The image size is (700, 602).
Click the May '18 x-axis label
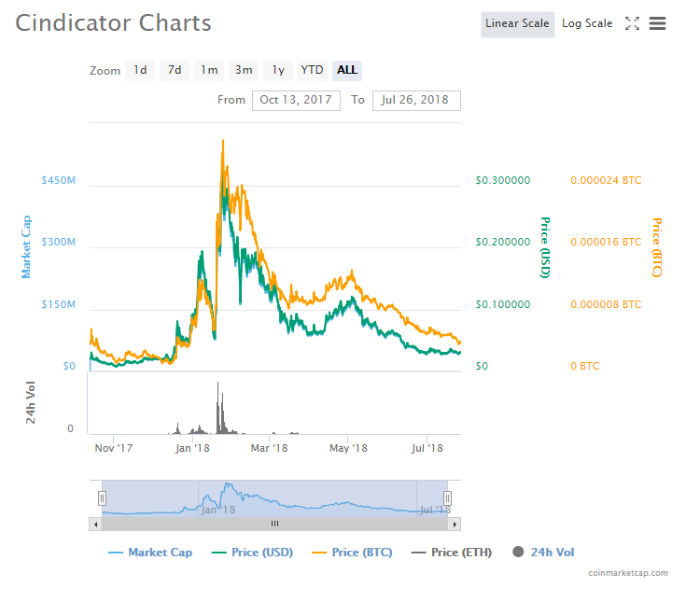[x=348, y=448]
